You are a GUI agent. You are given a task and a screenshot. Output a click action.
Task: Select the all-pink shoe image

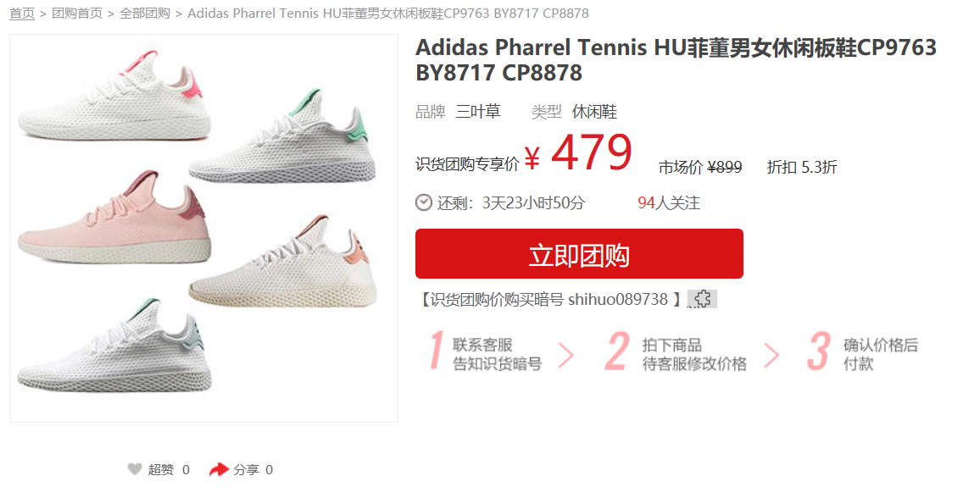tap(115, 217)
